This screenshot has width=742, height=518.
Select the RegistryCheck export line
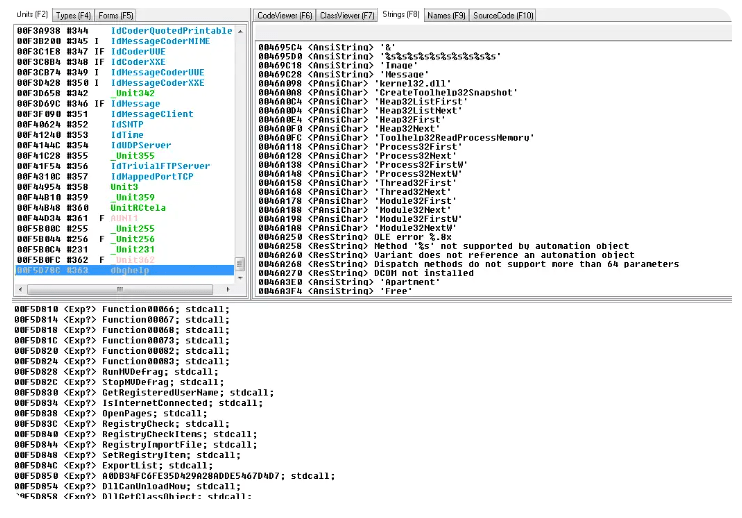(x=122, y=424)
